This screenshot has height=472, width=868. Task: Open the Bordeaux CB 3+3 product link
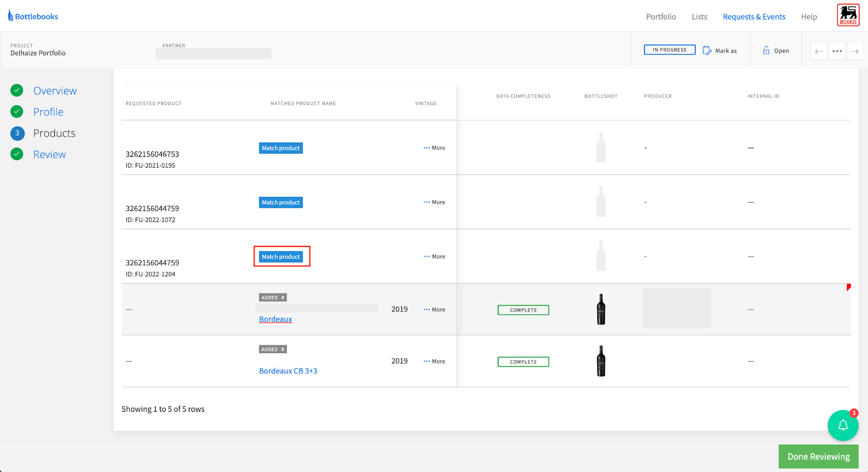(288, 371)
